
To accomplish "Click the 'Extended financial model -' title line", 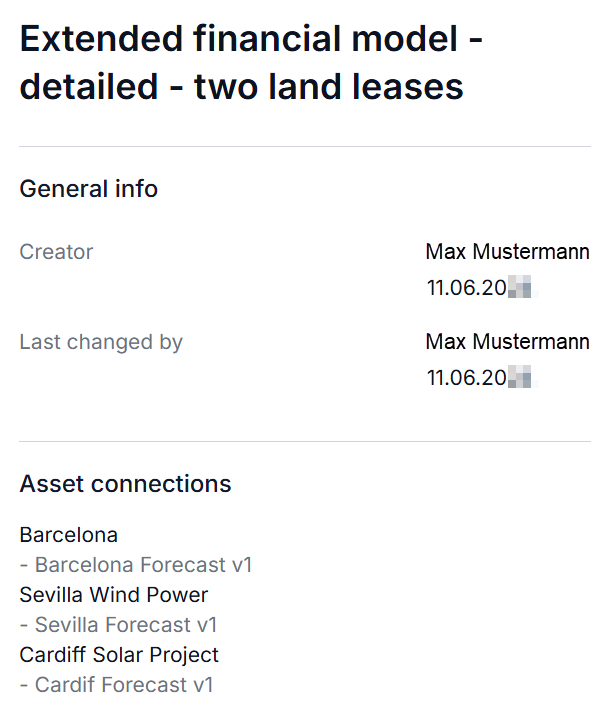I will point(251,40).
